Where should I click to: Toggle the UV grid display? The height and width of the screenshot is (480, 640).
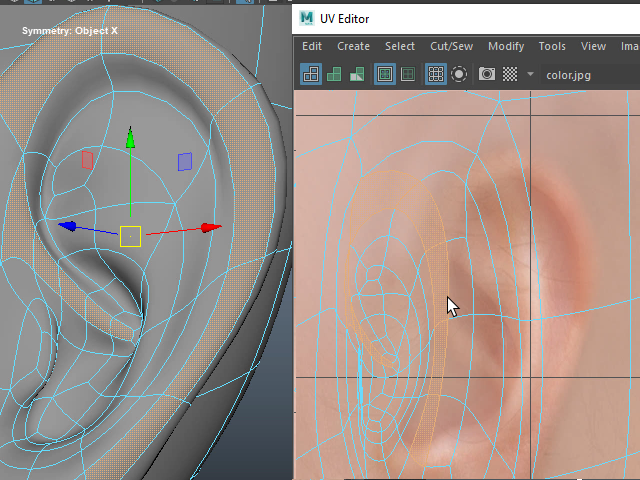click(x=436, y=74)
